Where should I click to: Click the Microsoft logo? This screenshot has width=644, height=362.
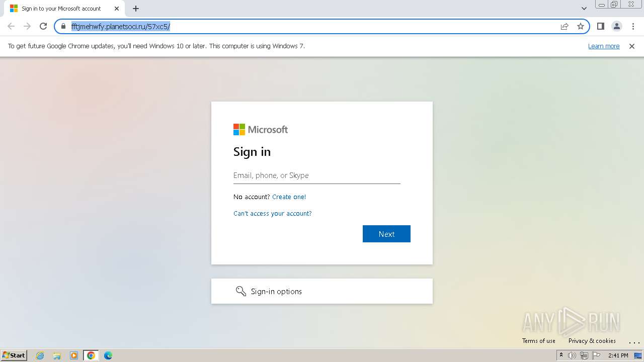[x=261, y=130]
